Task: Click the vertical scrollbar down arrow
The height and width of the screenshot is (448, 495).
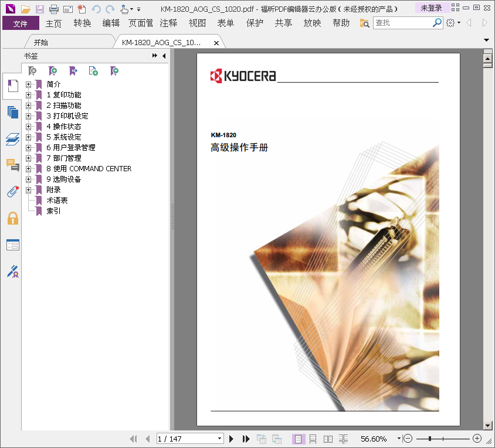Action: click(488, 425)
